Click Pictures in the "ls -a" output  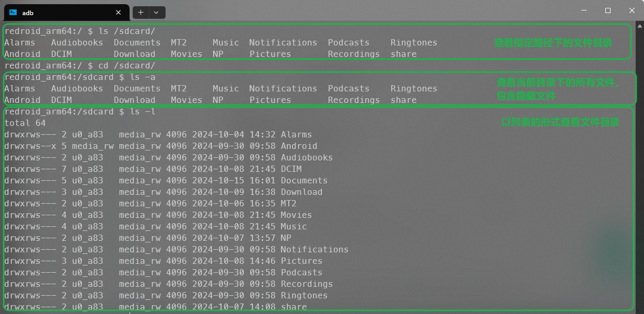(x=271, y=100)
